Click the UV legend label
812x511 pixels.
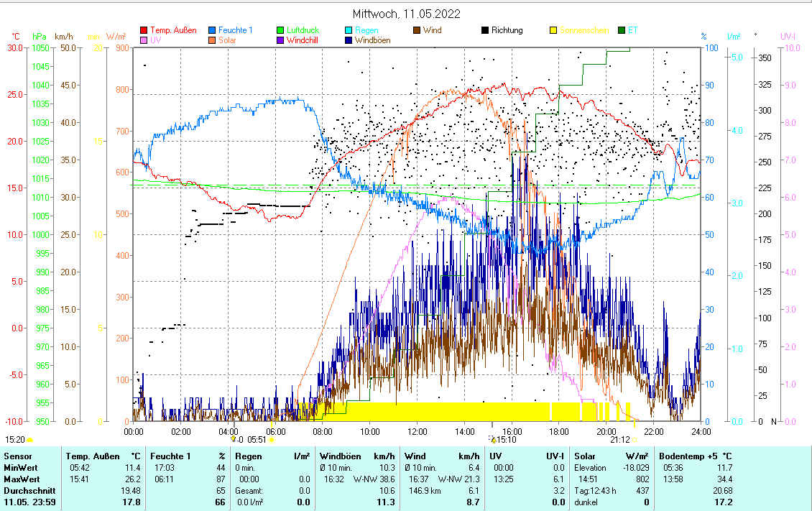(x=154, y=40)
